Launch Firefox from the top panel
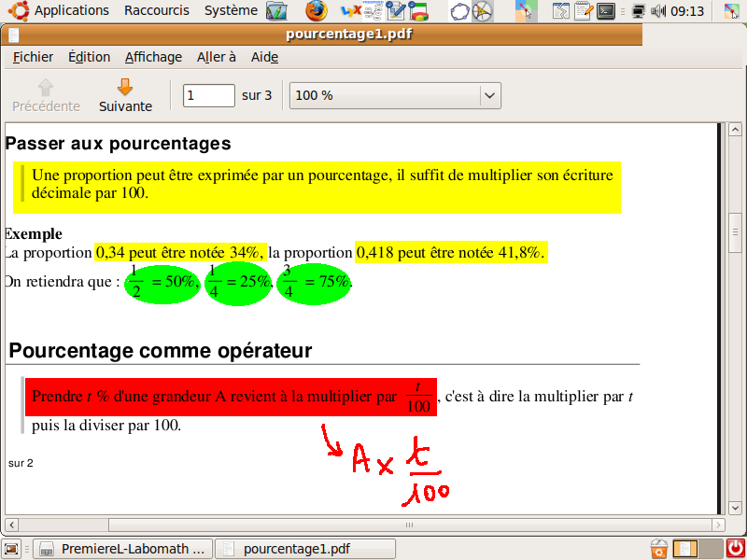Screen dimensions: 747x560 point(317,11)
